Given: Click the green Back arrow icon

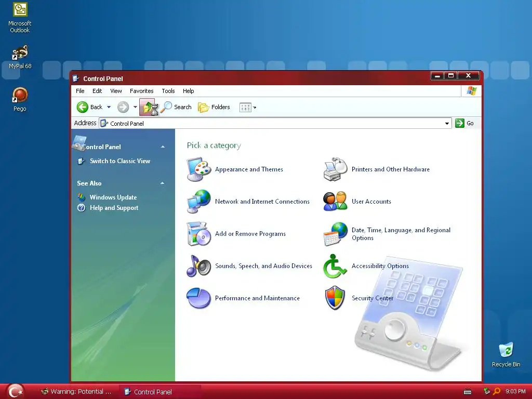Looking at the screenshot, I should click(83, 107).
